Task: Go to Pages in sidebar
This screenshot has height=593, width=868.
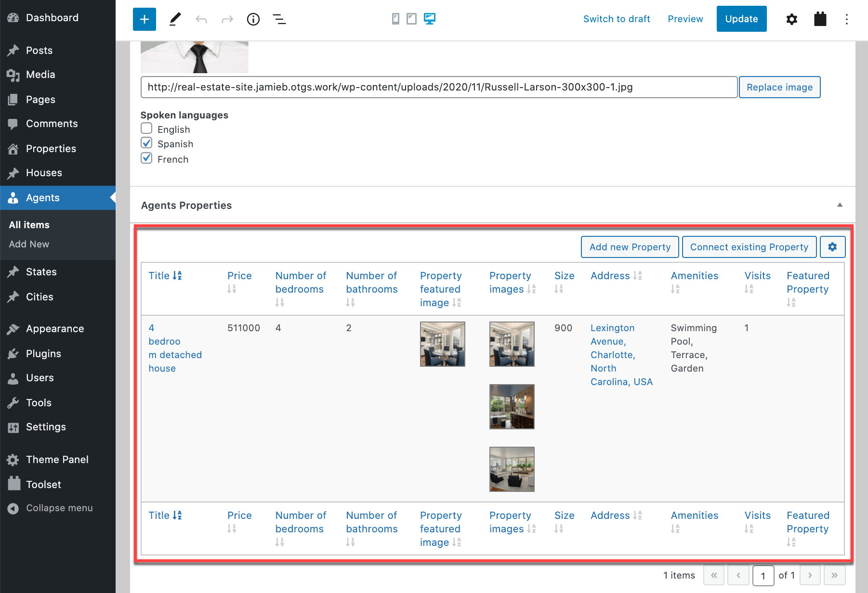Action: (40, 100)
